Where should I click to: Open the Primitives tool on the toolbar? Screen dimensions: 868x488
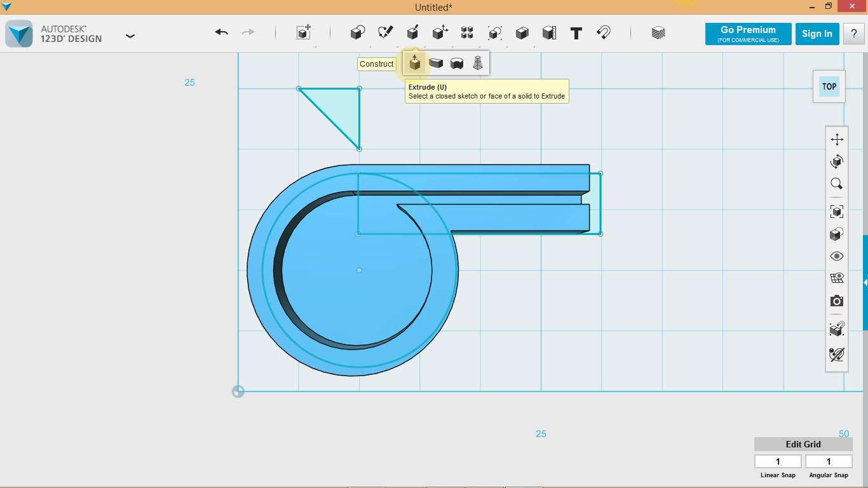click(357, 33)
